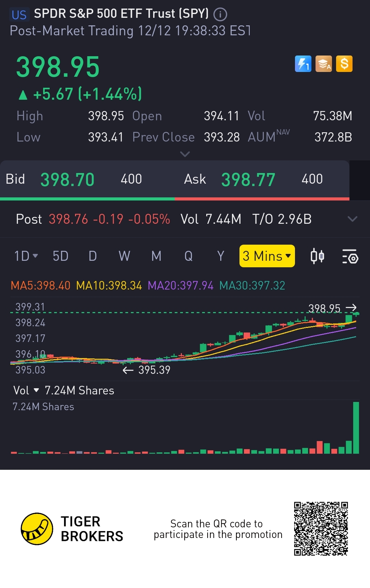Viewport: 370px width, 588px height.
Task: Open the Vol indicator dropdown
Action: point(26,390)
